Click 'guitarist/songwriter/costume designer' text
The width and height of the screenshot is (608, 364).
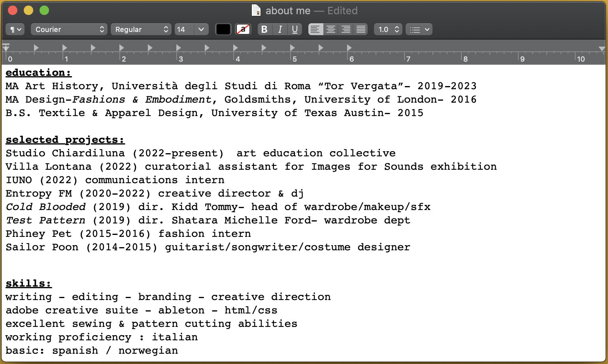coord(288,247)
